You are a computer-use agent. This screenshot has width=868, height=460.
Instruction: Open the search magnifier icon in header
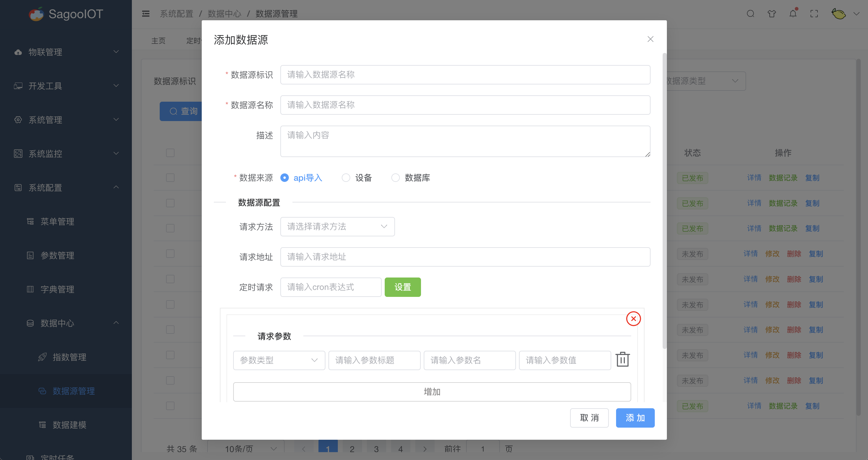pos(750,14)
